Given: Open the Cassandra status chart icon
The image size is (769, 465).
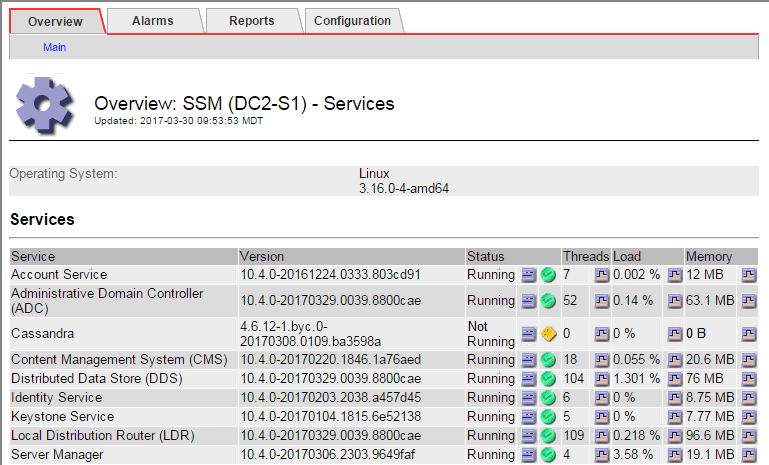Looking at the screenshot, I should coord(529,333).
